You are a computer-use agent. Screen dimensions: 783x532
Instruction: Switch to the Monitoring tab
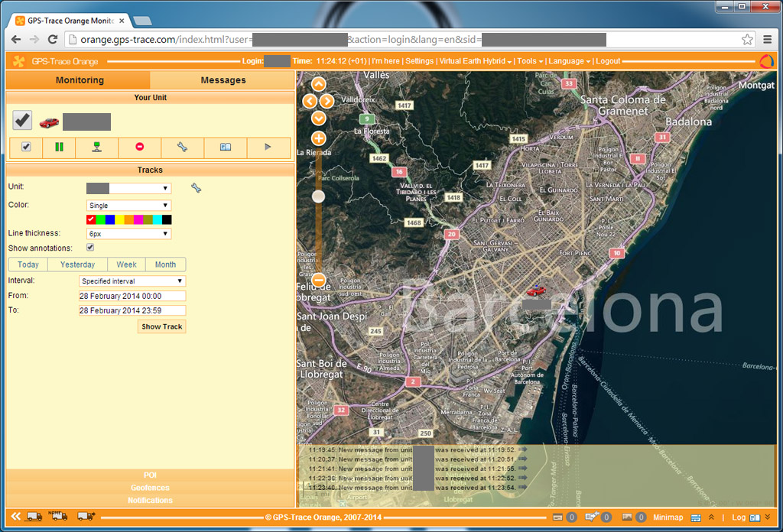[78, 79]
